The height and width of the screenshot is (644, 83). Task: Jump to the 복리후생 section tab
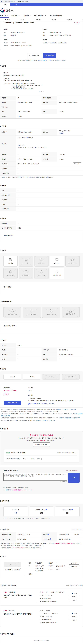54,20
